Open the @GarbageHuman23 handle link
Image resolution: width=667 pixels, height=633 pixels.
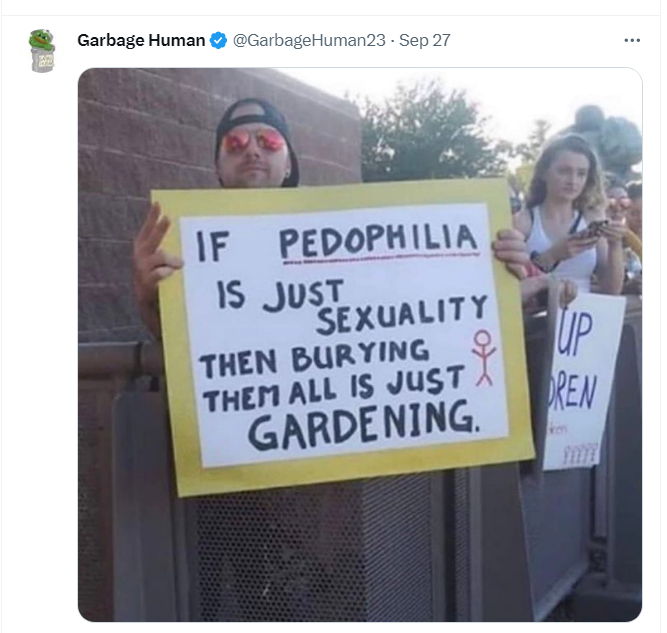309,40
